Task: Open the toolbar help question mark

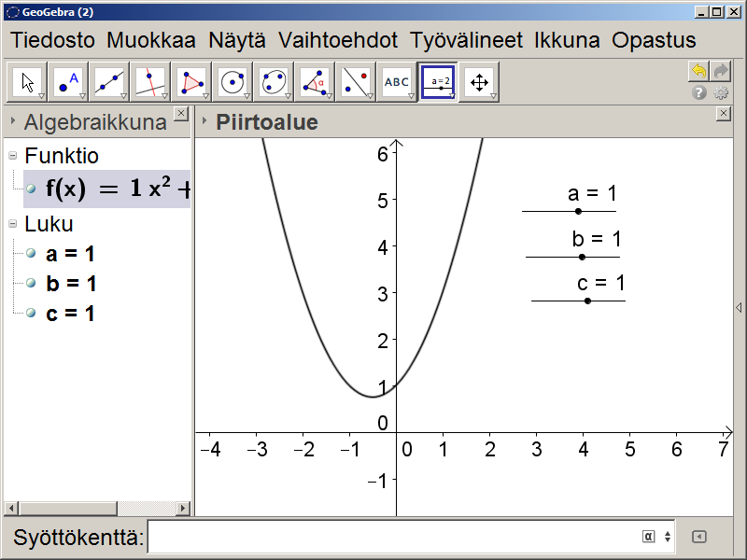Action: pos(698,92)
